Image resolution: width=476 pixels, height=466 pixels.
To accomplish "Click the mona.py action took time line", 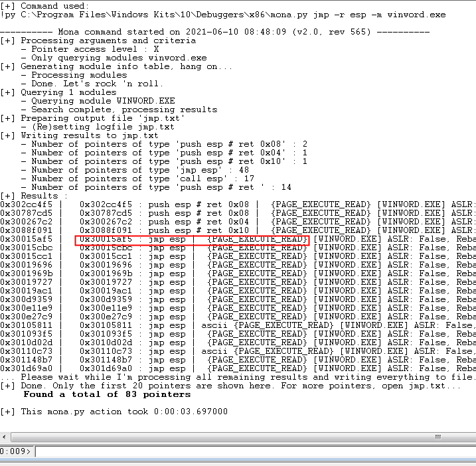I will point(114,412).
